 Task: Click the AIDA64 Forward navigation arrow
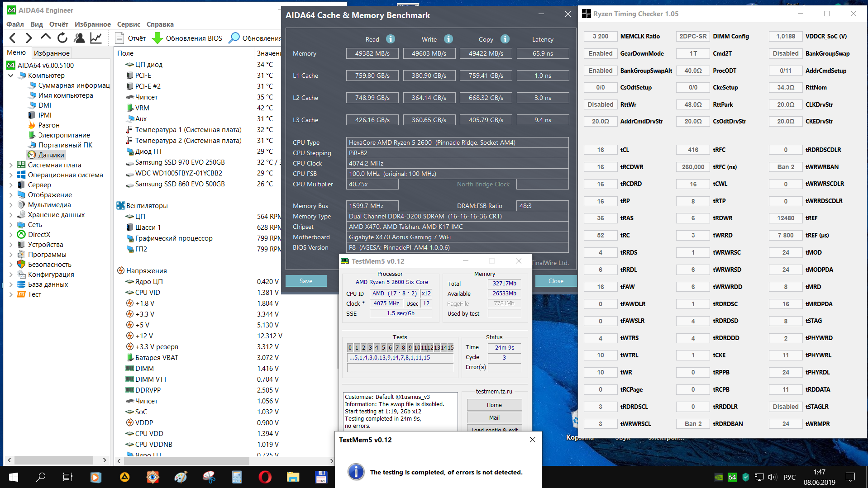(29, 38)
